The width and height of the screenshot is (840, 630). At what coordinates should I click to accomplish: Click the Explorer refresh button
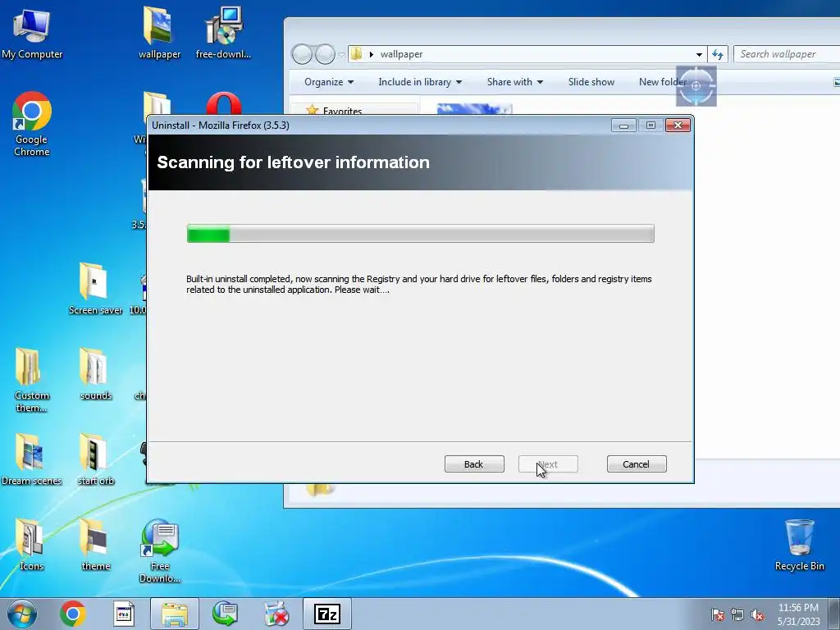click(717, 54)
